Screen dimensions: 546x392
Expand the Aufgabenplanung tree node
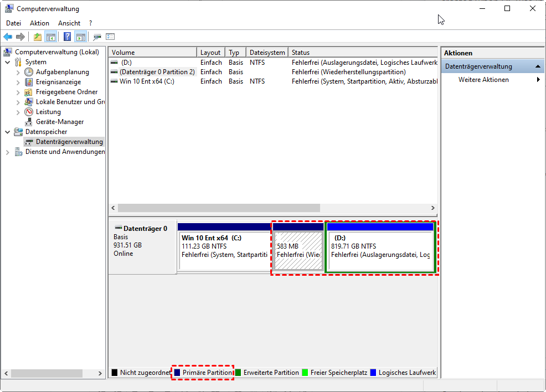pyautogui.click(x=18, y=72)
